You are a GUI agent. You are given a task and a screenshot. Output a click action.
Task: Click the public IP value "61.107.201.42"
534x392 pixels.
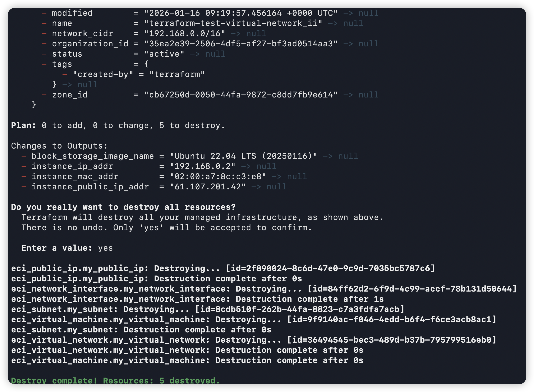[208, 187]
